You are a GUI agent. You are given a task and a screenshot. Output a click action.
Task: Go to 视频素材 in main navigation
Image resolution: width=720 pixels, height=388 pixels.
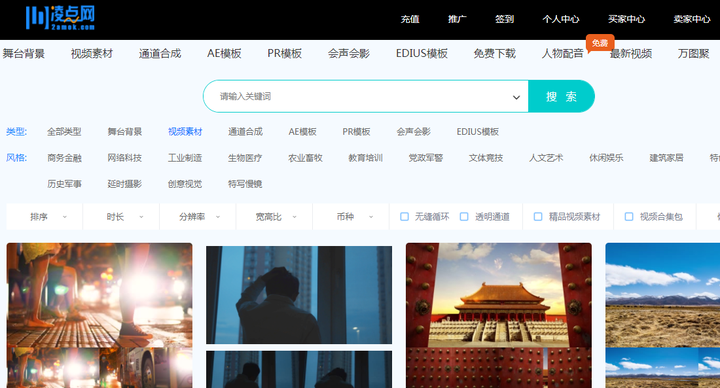tap(92, 54)
